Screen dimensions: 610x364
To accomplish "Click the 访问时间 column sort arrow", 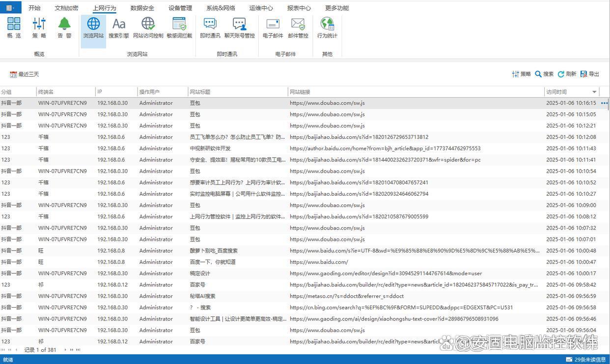I will (x=594, y=92).
